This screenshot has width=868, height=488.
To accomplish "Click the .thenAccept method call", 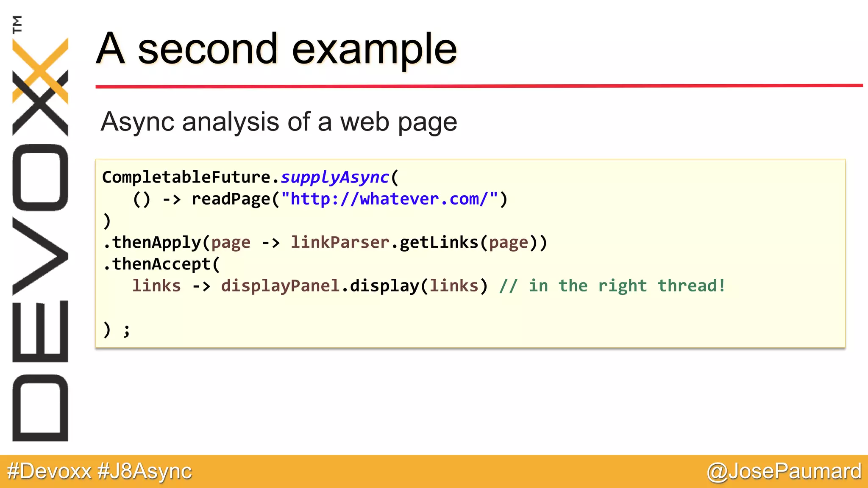I will [158, 264].
